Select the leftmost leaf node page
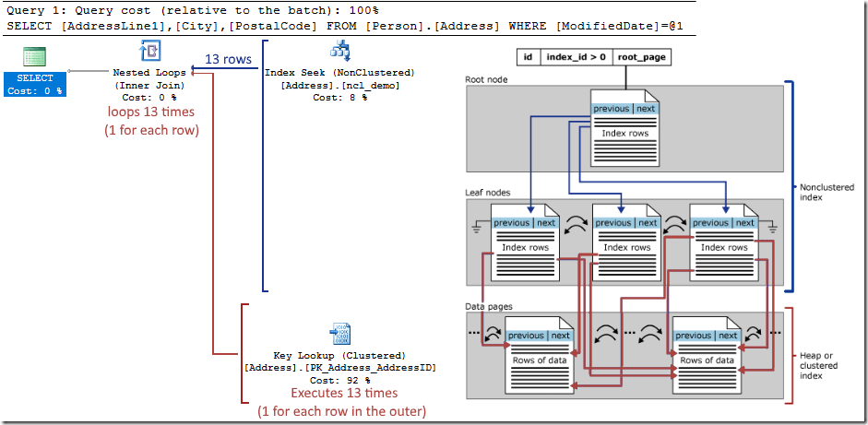The image size is (868, 425). click(525, 242)
